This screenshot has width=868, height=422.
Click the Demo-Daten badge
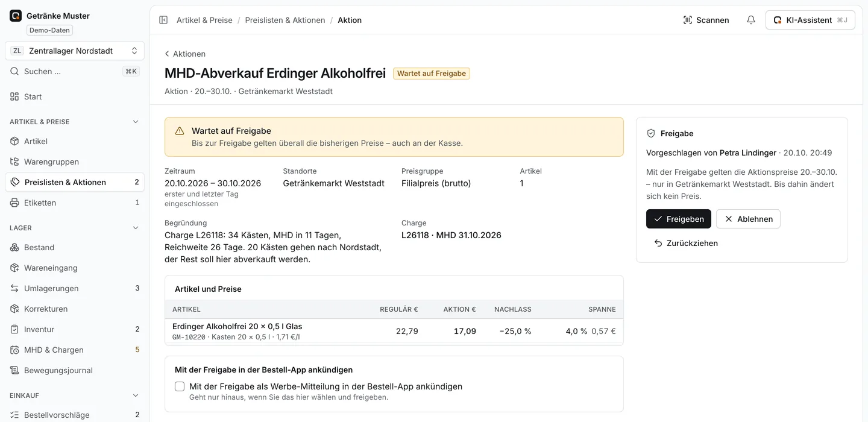[x=49, y=30]
